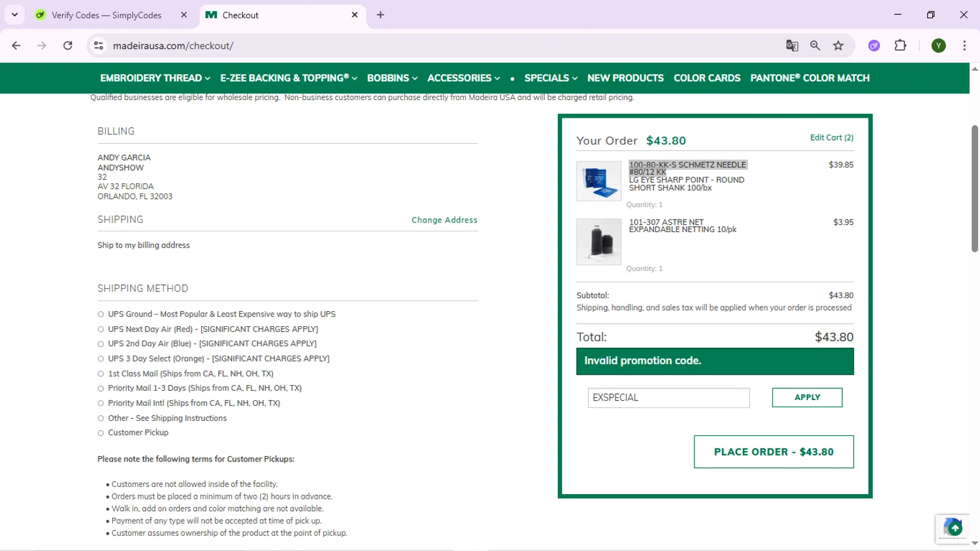Image resolution: width=980 pixels, height=551 pixels.
Task: Click the translate page icon
Action: tap(792, 46)
